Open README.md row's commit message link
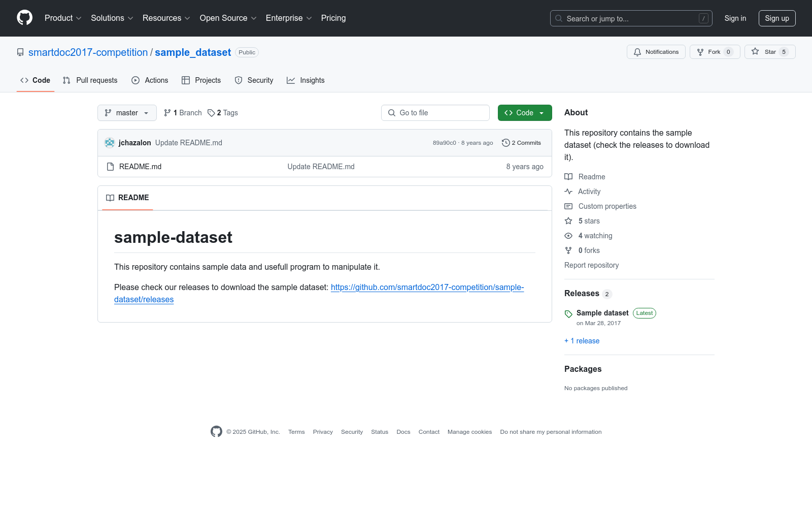The height and width of the screenshot is (508, 812). pos(321,167)
